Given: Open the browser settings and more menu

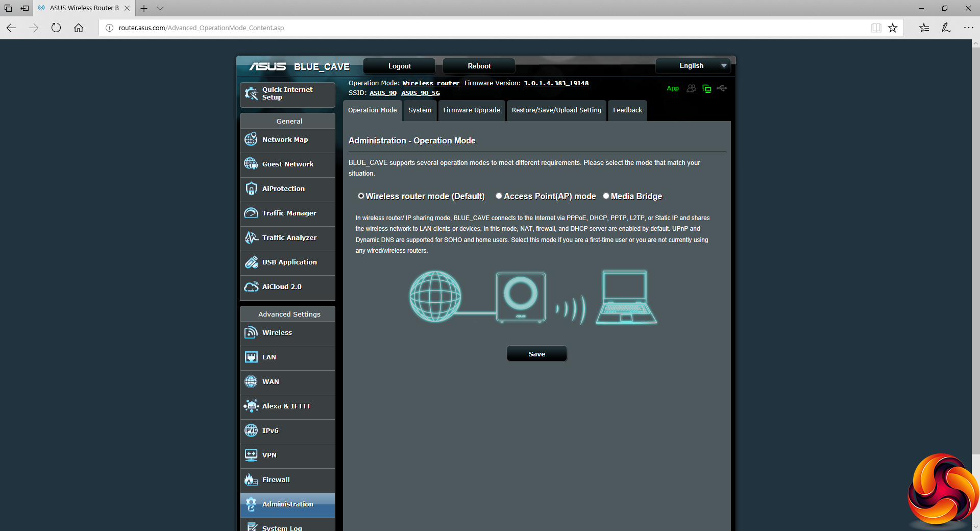Looking at the screenshot, I should (x=968, y=28).
